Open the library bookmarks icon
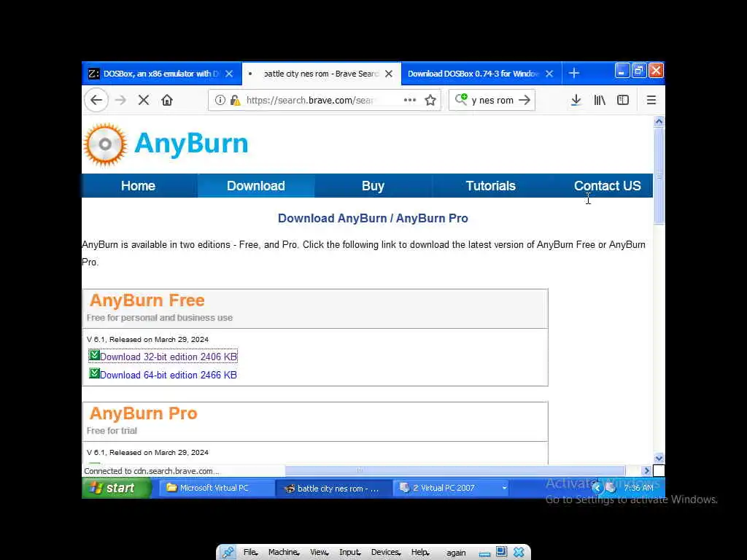 [x=600, y=100]
